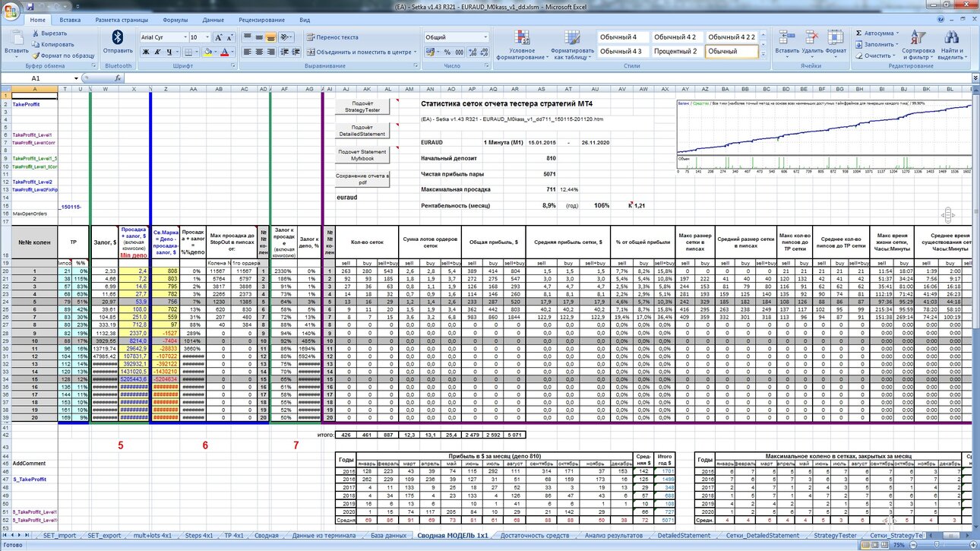The height and width of the screenshot is (551, 980).
Task: Open the font size dropdown
Action: point(207,37)
